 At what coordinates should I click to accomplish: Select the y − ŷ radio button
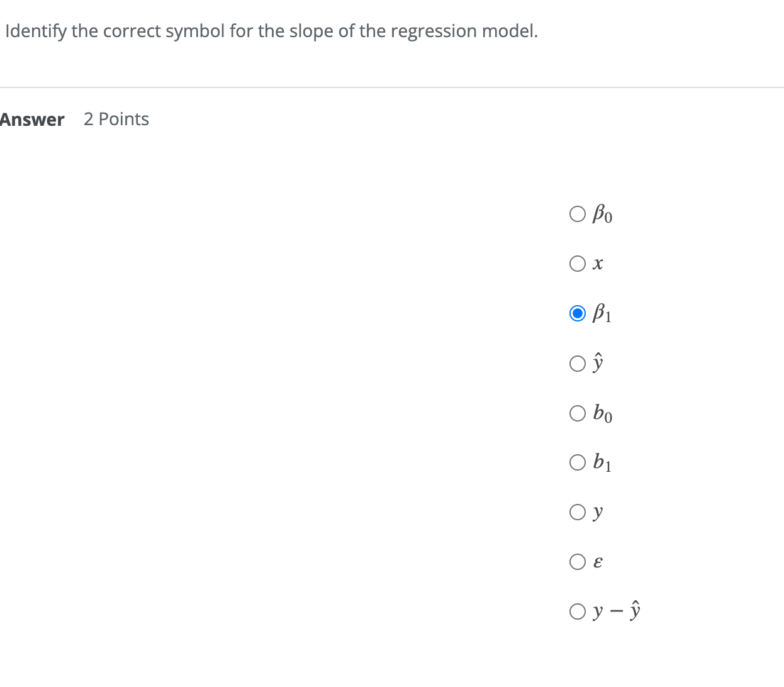[578, 611]
